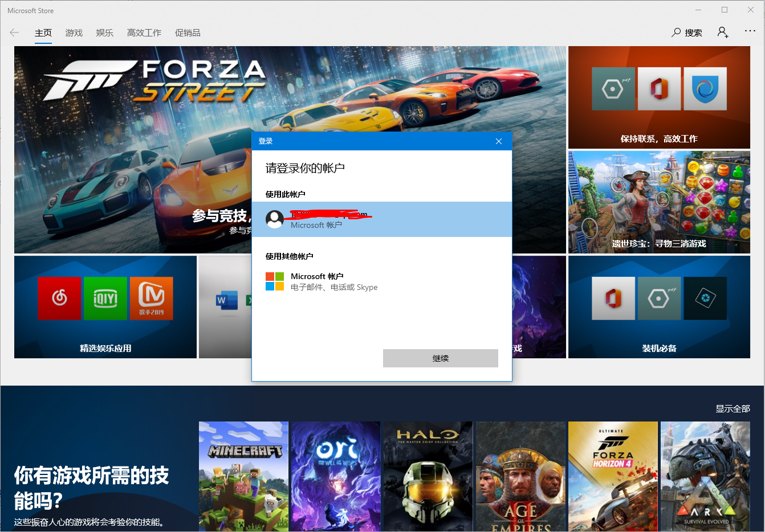
Task: Select the redacted Microsoft 帐户 entry
Action: pyautogui.click(x=382, y=219)
